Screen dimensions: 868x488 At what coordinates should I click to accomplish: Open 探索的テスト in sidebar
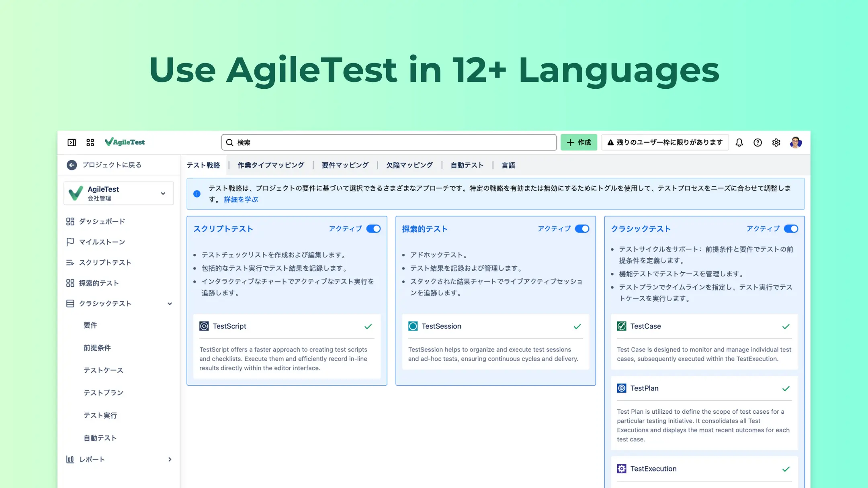pos(99,283)
